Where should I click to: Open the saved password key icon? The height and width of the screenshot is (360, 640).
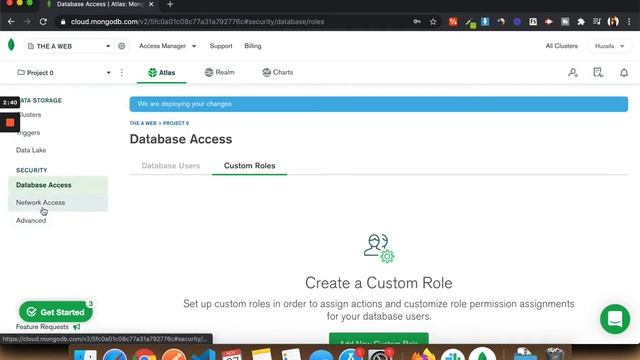417,22
